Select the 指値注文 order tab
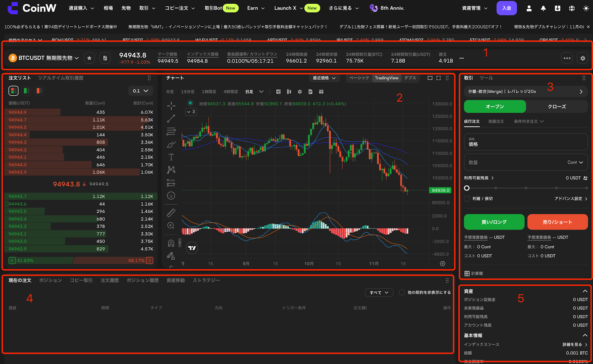The image size is (593, 364). click(496, 122)
